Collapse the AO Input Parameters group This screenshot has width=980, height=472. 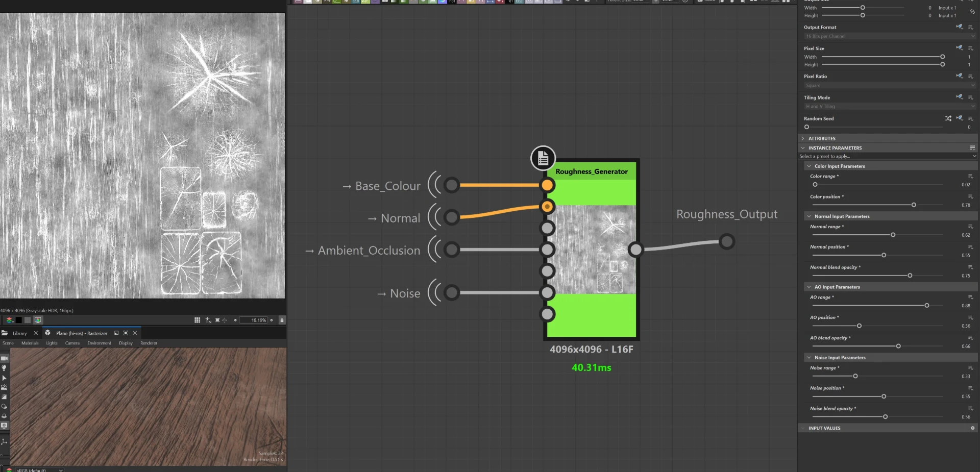[809, 287]
